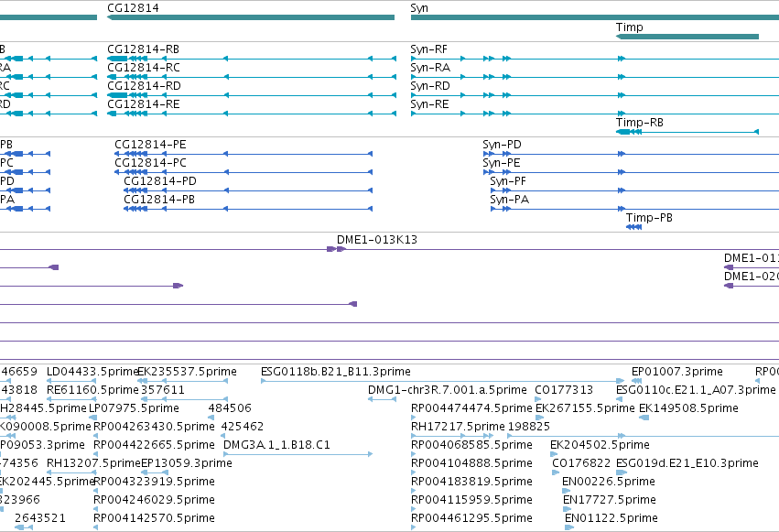The height and width of the screenshot is (532, 779).
Task: Click the CG12814-RC transcript label
Action: (144, 68)
